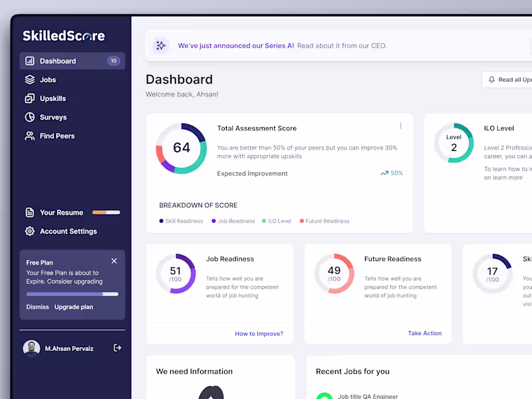Open the Total Assessment Score options menu
Image resolution: width=532 pixels, height=399 pixels.
click(400, 126)
